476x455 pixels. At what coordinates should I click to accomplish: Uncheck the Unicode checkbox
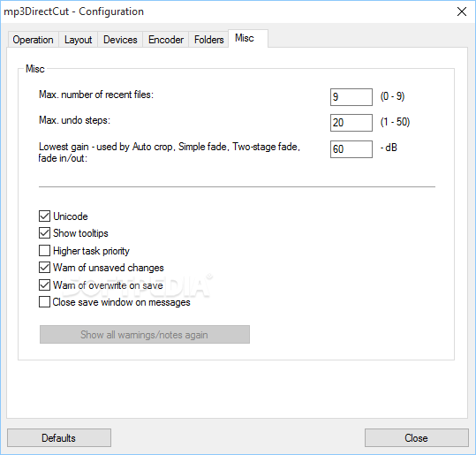pos(44,216)
